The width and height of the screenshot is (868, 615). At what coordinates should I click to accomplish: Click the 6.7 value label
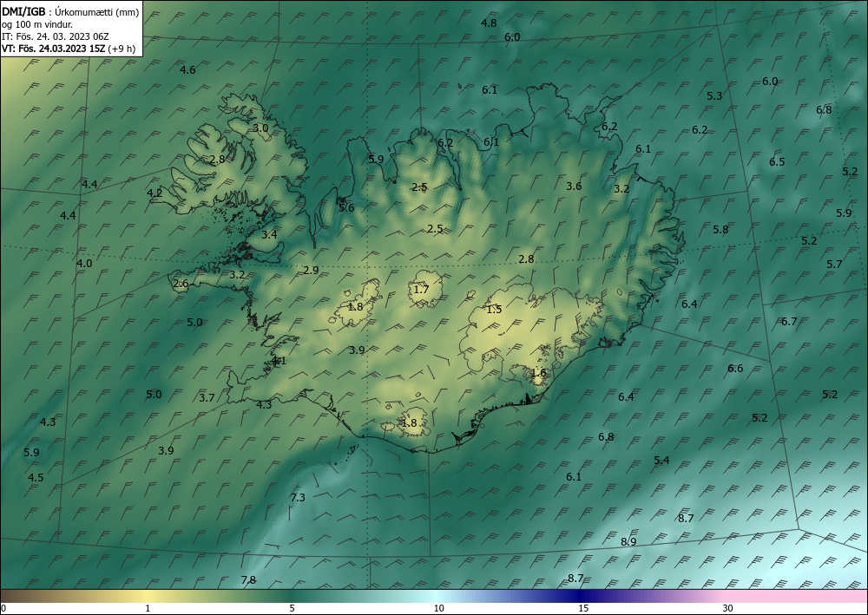coord(789,321)
